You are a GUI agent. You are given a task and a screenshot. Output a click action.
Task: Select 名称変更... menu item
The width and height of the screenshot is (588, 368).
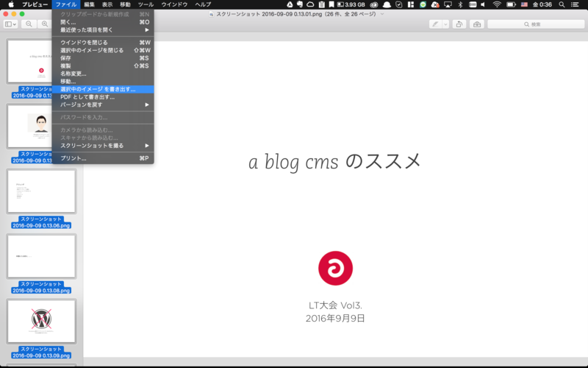tap(103, 74)
